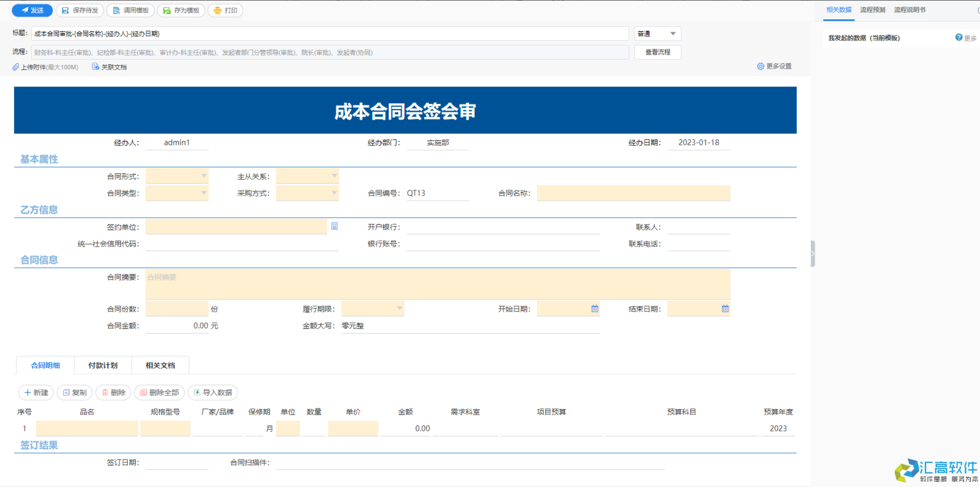Screen dimensions: 980x487
Task: Click 导入数据 import button
Action: point(213,393)
